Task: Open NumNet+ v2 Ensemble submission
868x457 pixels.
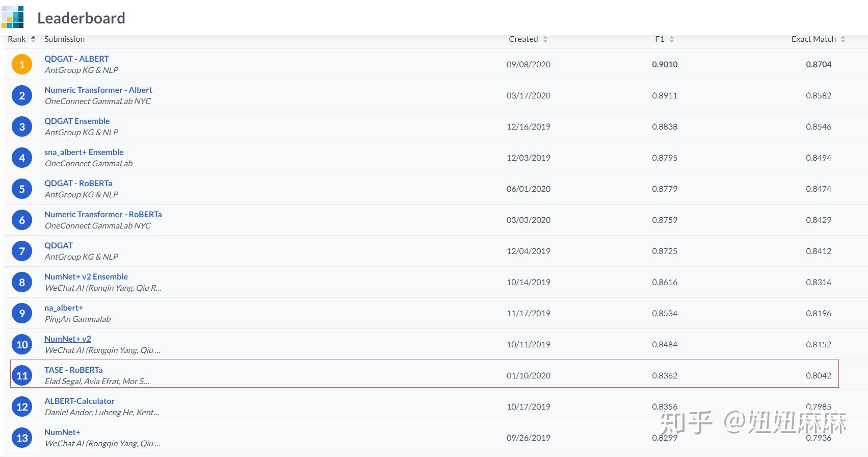Action: pos(86,276)
